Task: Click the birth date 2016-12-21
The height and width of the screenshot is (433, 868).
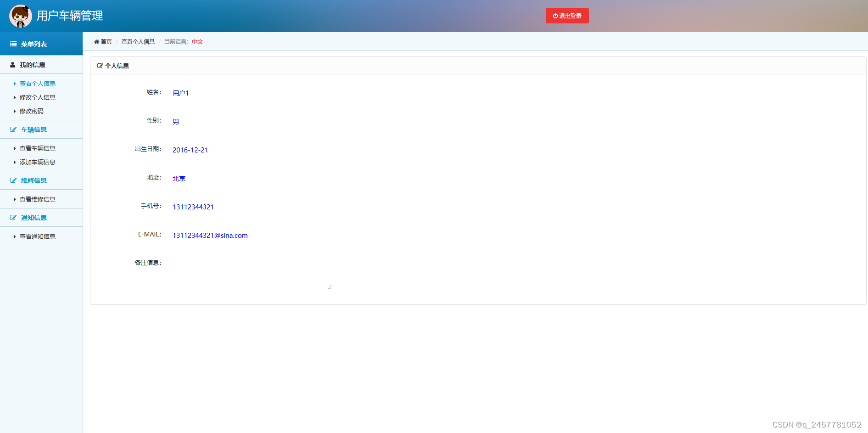Action: pyautogui.click(x=190, y=150)
